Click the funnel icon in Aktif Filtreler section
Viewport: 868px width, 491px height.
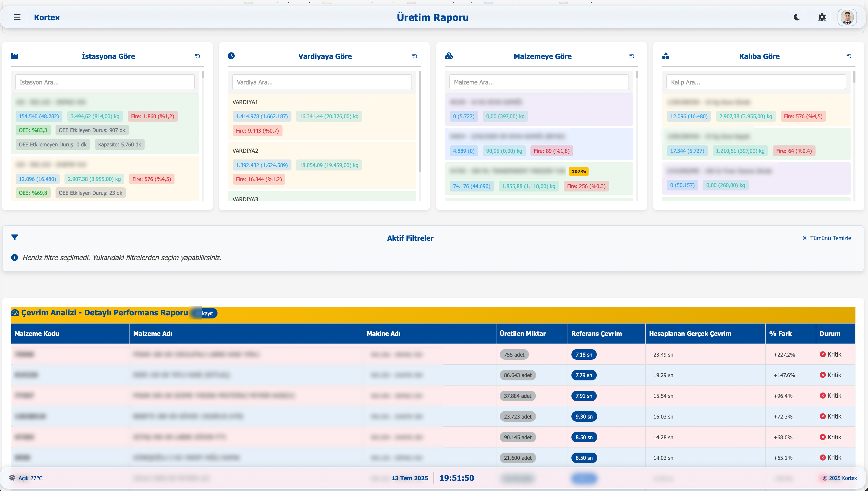pos(15,238)
